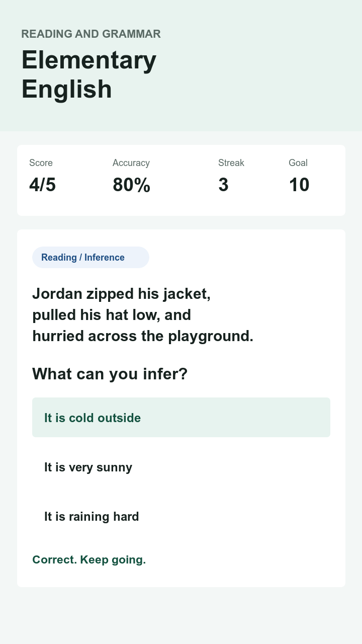Click the Accuracy label

pyautogui.click(x=131, y=163)
